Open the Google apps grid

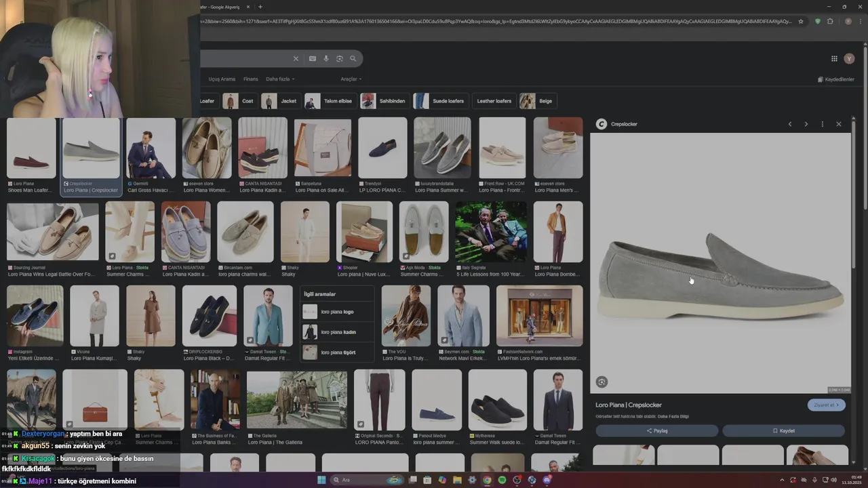tap(834, 59)
